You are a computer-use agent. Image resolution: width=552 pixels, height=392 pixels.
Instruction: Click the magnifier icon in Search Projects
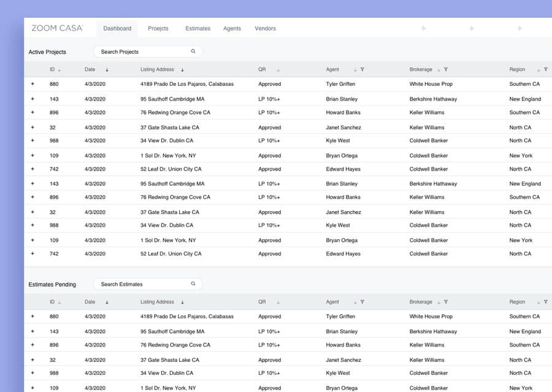pos(193,52)
